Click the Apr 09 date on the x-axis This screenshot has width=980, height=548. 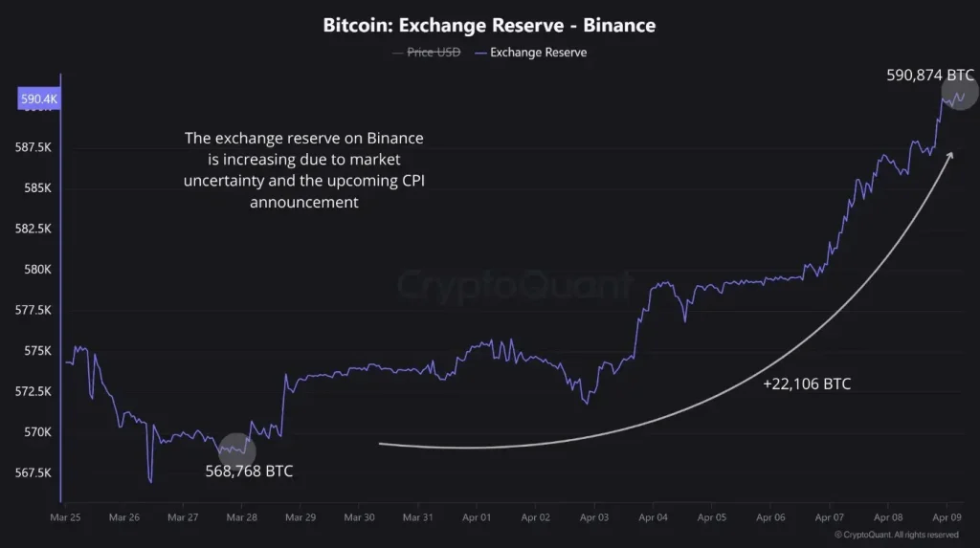tap(946, 517)
